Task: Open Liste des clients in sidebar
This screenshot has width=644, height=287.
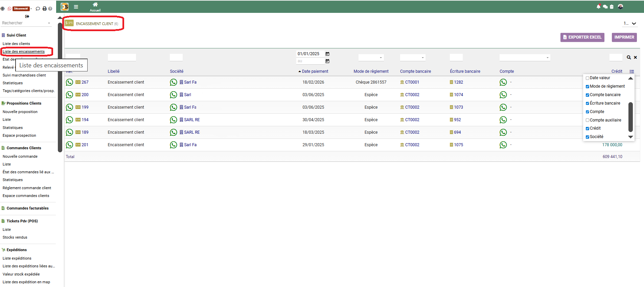Action: click(x=16, y=44)
